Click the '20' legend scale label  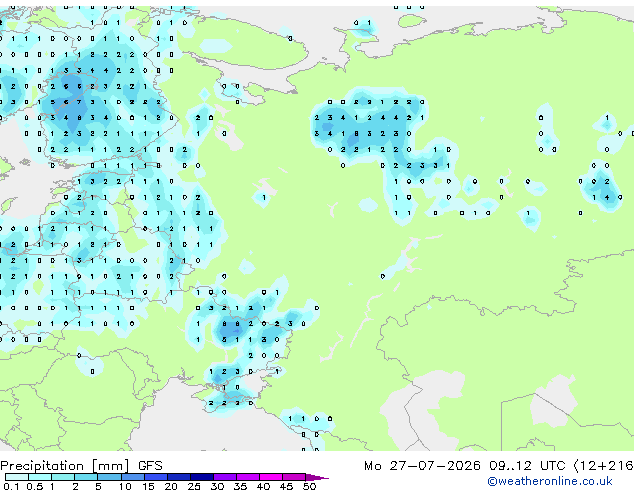171,486
